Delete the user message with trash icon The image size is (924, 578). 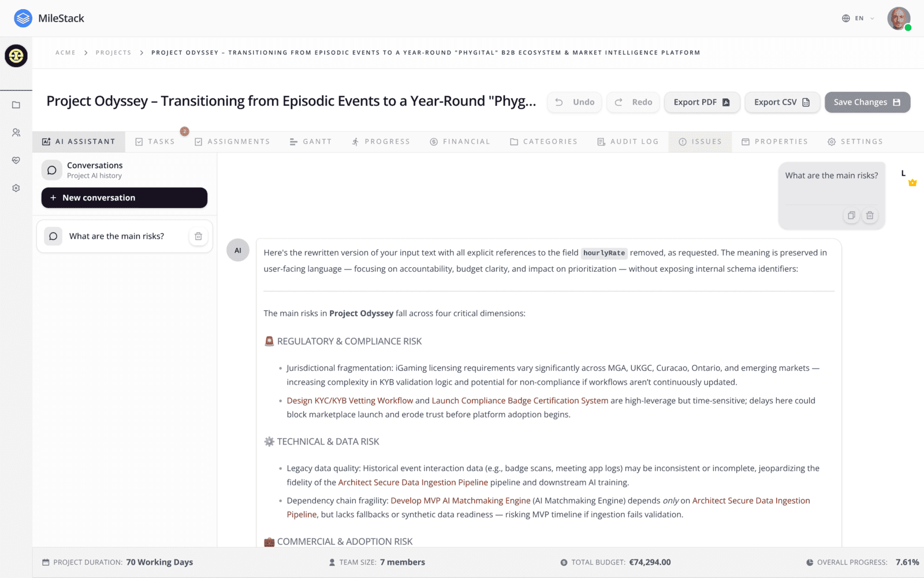coord(870,216)
